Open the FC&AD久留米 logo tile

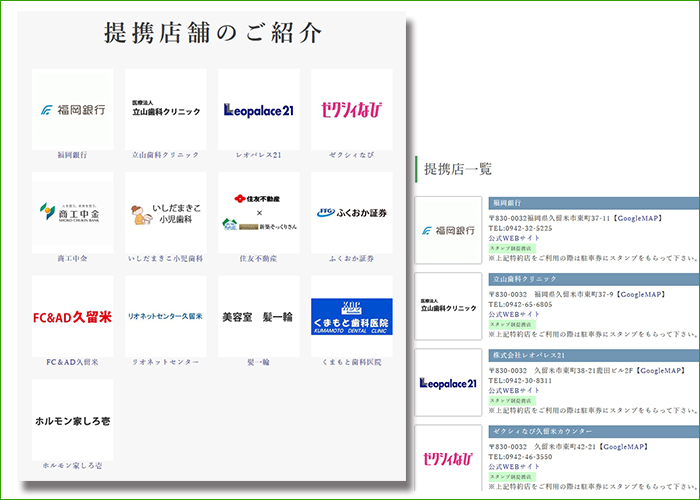pyautogui.click(x=72, y=317)
